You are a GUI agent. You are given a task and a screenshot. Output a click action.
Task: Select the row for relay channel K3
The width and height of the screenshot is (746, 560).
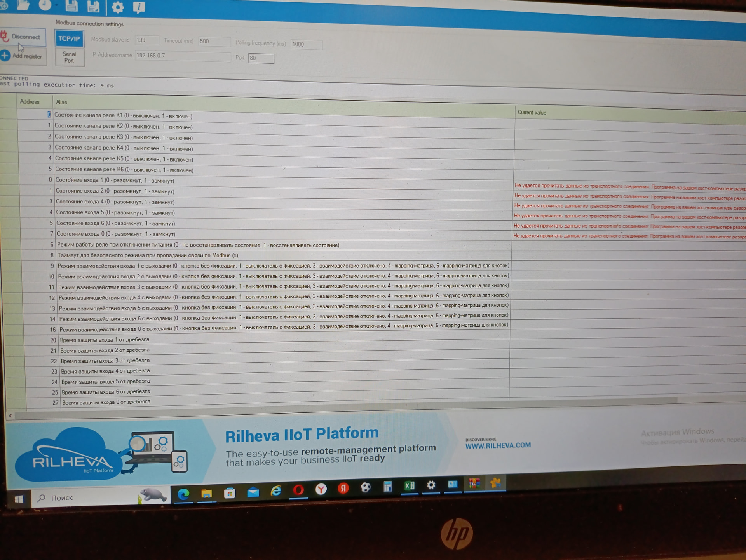(123, 137)
